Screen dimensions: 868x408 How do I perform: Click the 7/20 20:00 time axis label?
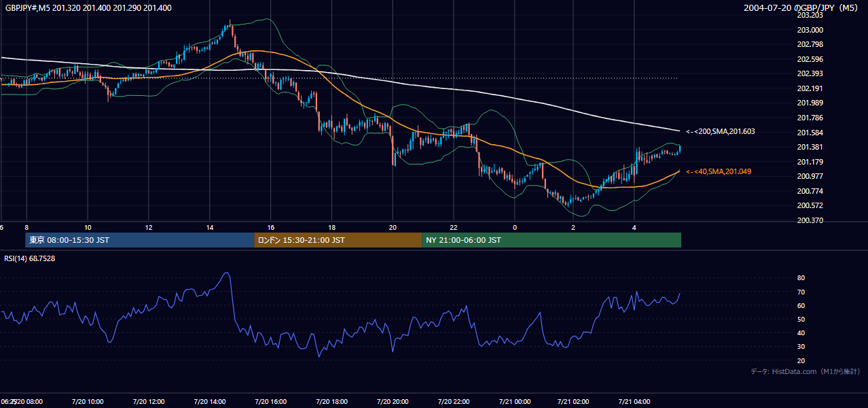[x=393, y=402]
